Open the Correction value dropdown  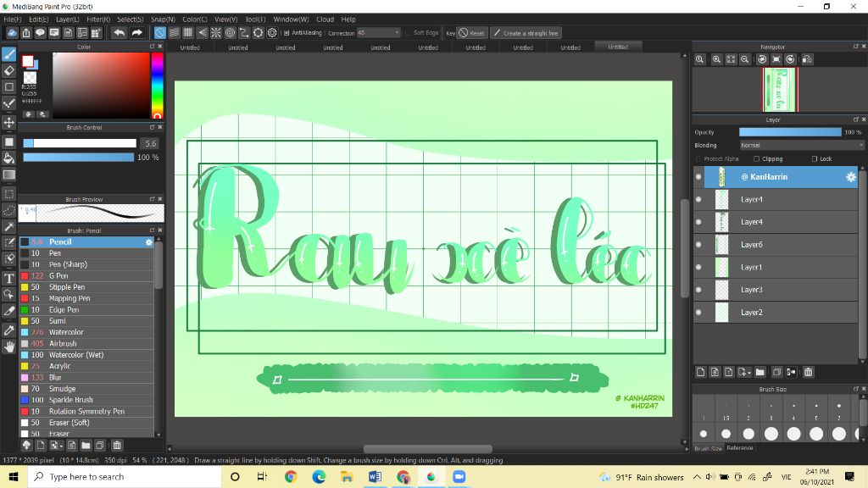click(379, 33)
